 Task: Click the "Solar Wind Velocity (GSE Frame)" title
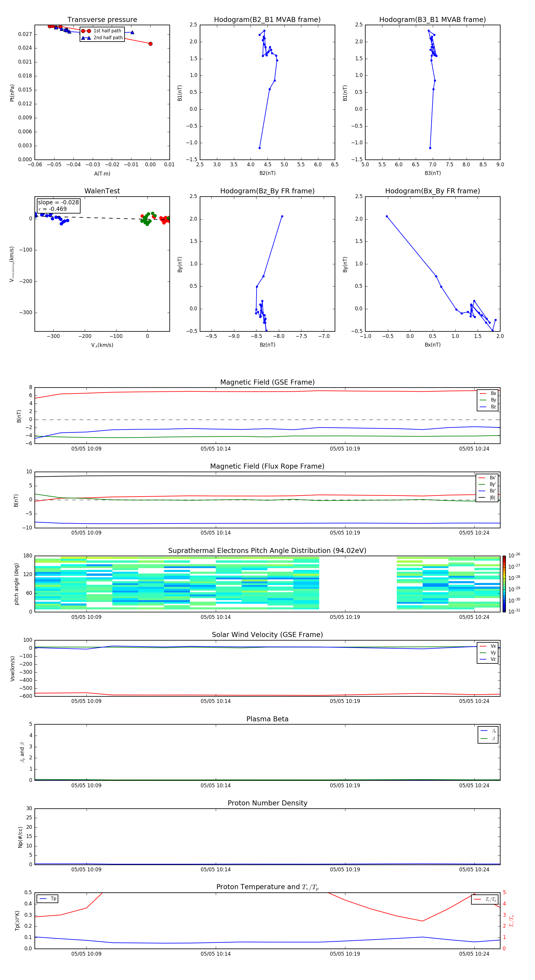pyautogui.click(x=267, y=635)
